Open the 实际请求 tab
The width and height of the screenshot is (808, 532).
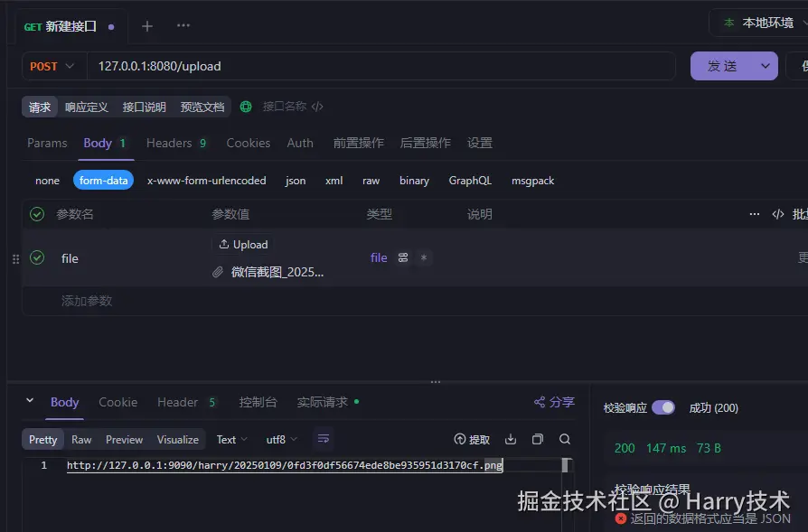coord(328,402)
